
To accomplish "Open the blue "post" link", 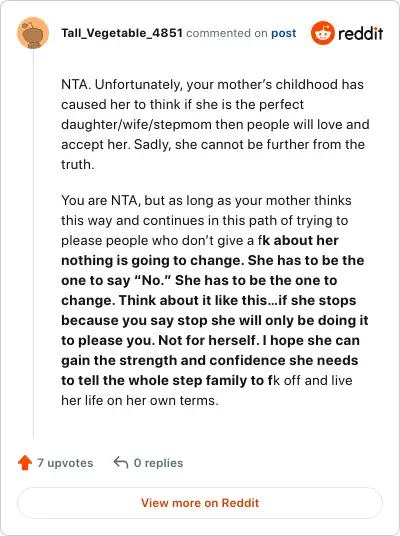I will (283, 33).
